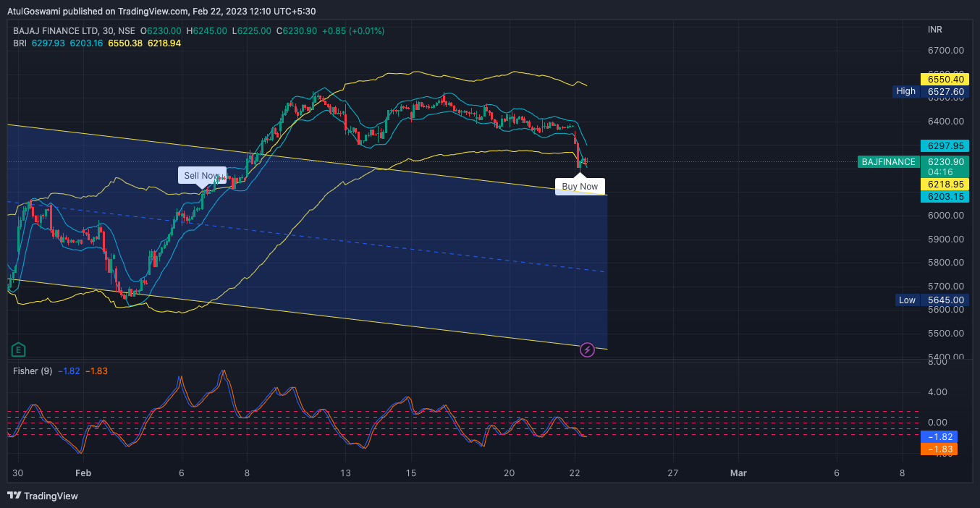Click the cyan 6297.95 price label

(x=944, y=145)
